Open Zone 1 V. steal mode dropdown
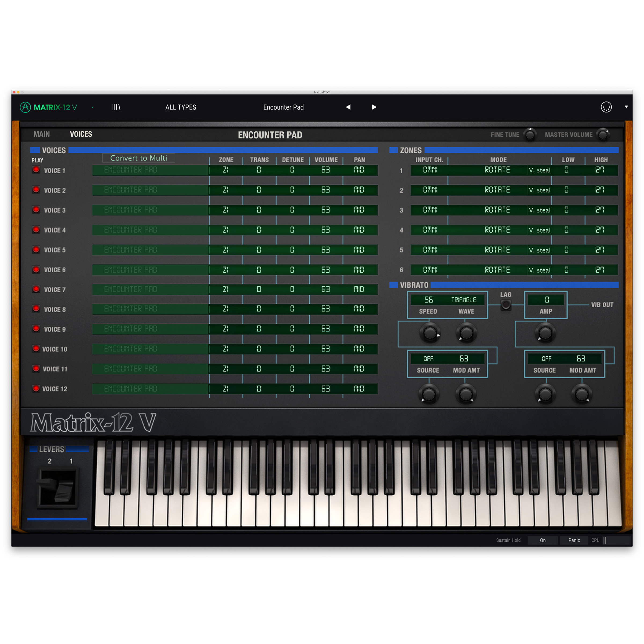 tap(539, 170)
